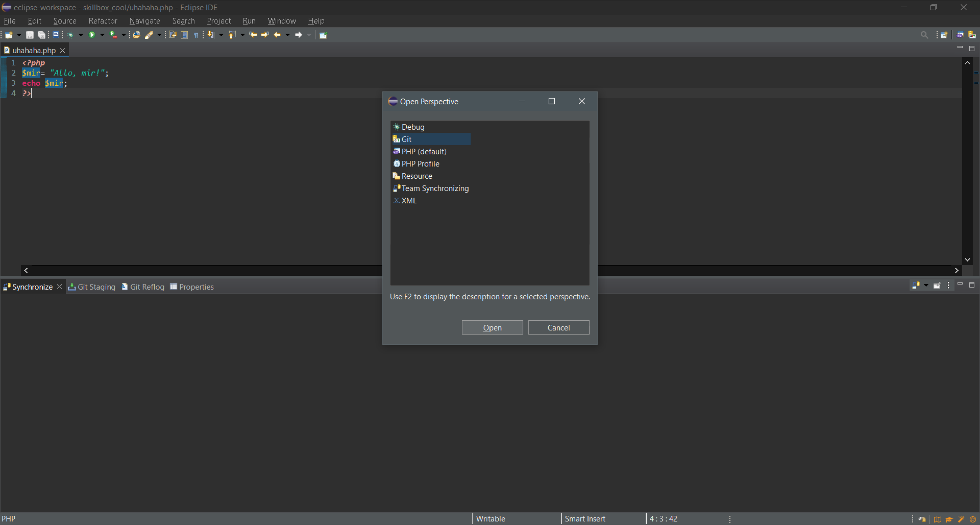Click the Forward navigation arrow
Image resolution: width=980 pixels, height=525 pixels.
[x=299, y=35]
